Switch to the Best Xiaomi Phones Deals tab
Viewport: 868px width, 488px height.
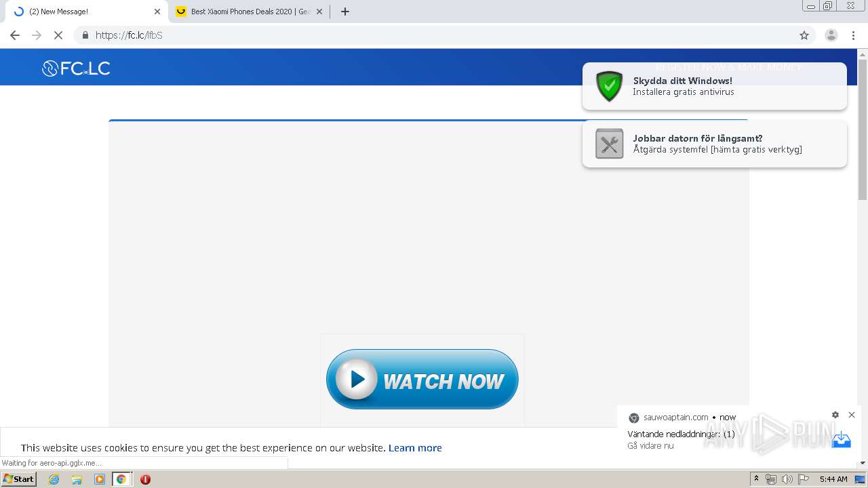(x=248, y=12)
